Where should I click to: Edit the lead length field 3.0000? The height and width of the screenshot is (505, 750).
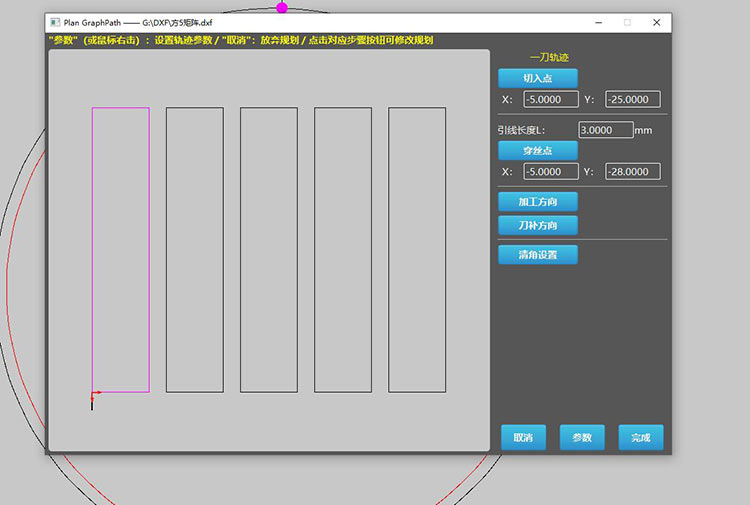pyautogui.click(x=606, y=130)
